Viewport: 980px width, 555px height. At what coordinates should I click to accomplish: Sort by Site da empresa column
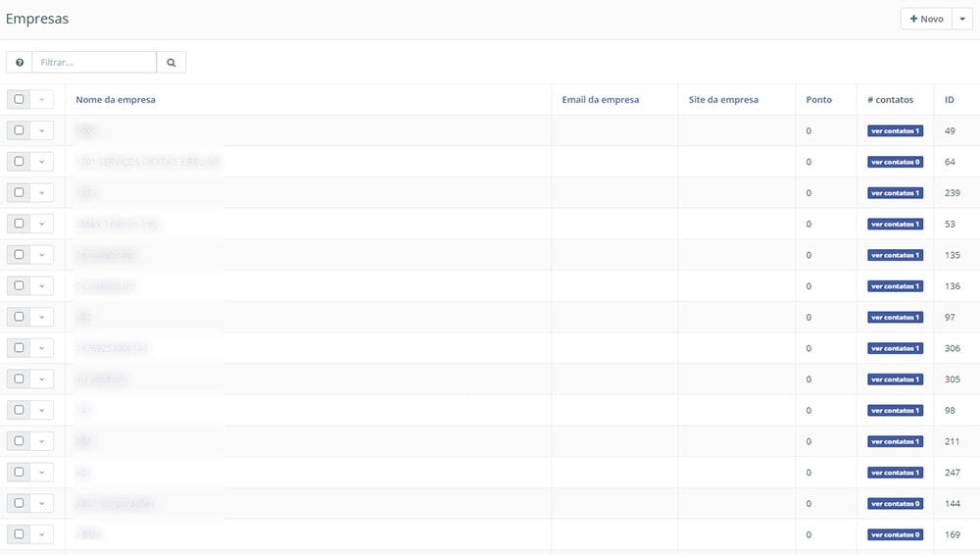tap(723, 100)
